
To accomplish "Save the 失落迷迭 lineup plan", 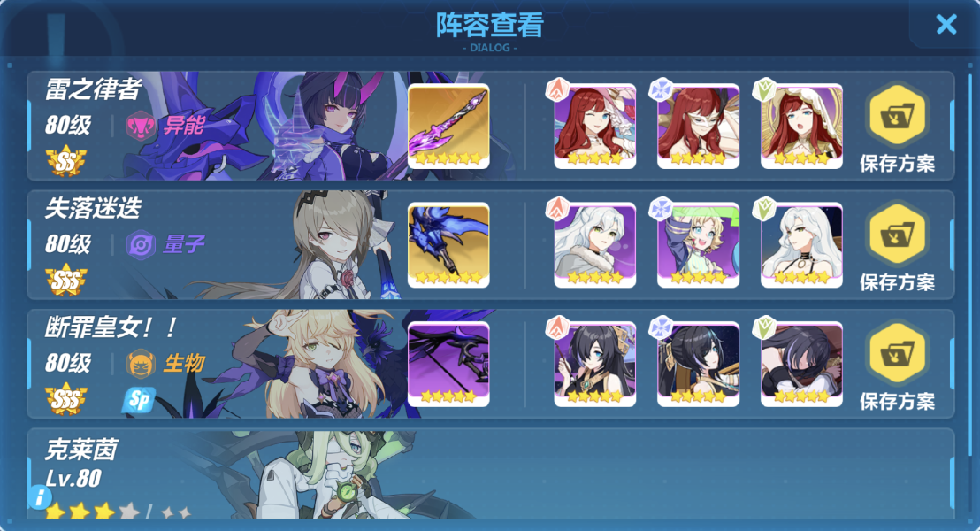I will point(897,249).
